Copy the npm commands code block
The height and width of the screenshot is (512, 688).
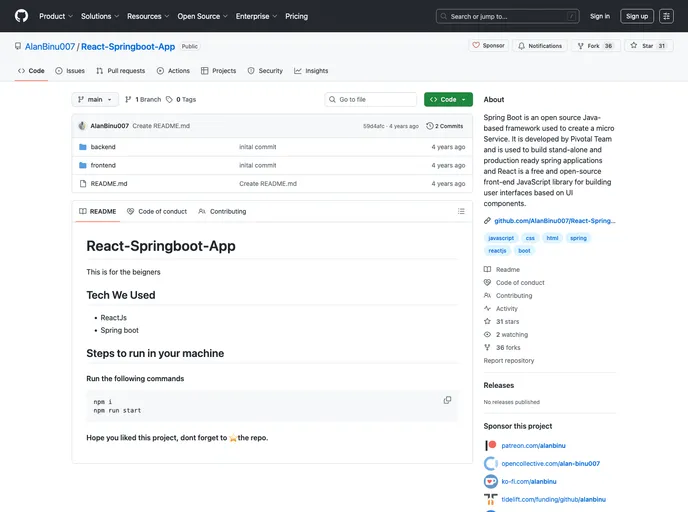pos(447,400)
